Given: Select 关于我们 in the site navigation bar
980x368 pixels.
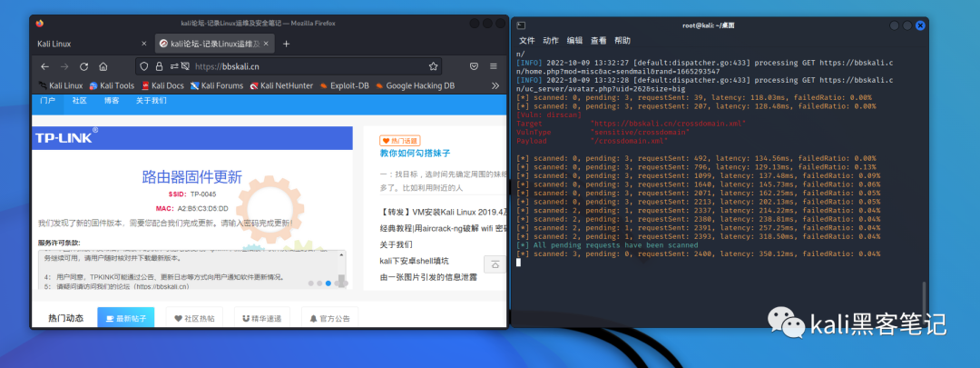Looking at the screenshot, I should pos(152,101).
